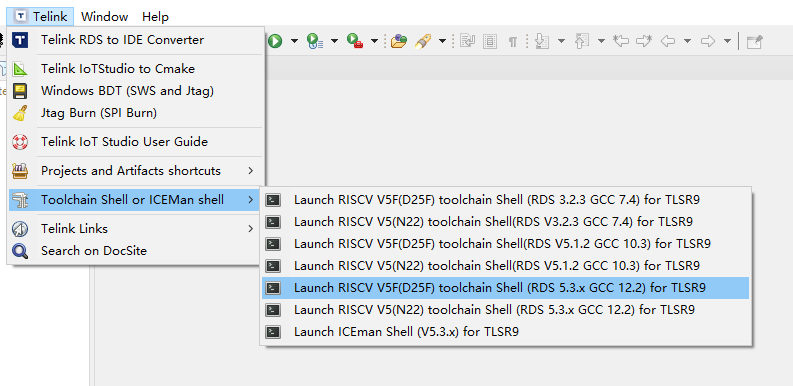Click the Coverage/Profile run icon
This screenshot has width=793, height=386.
coord(314,41)
